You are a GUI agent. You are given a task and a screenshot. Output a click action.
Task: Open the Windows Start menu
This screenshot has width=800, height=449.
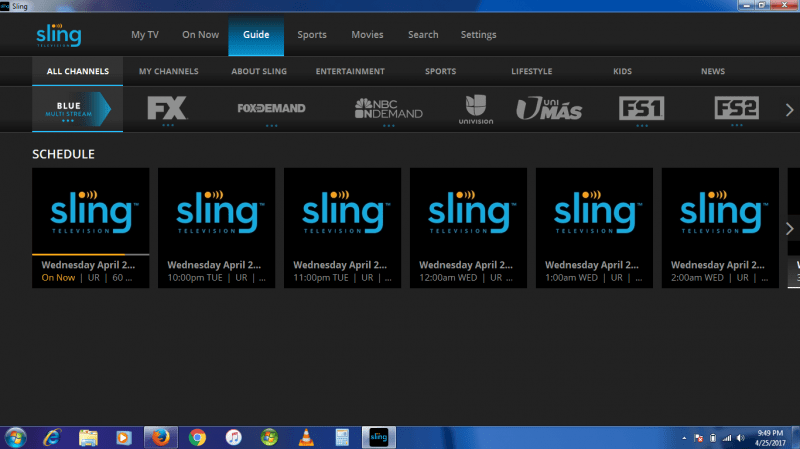click(x=16, y=438)
